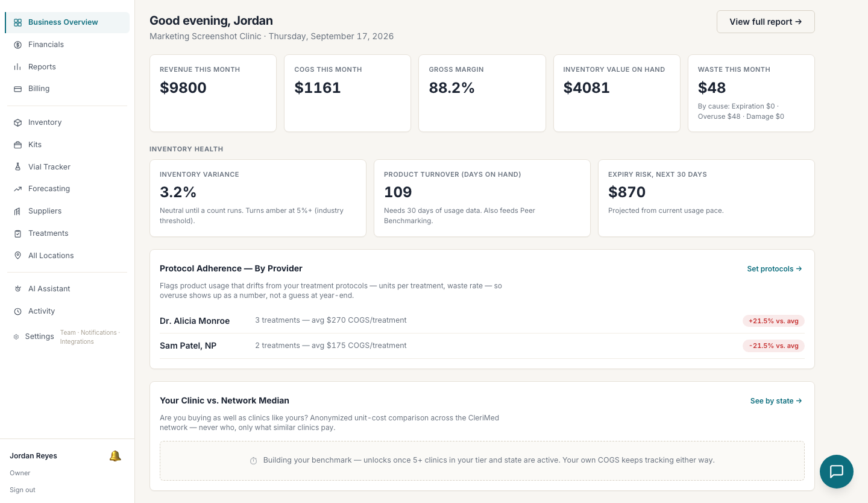This screenshot has width=868, height=503.
Task: Click the -21.5% vs. avg badge
Action: coord(773,346)
